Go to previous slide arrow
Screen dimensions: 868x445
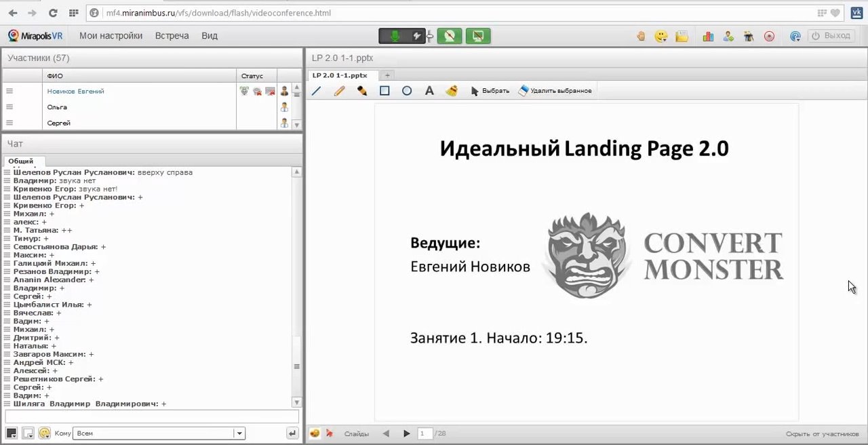(386, 433)
